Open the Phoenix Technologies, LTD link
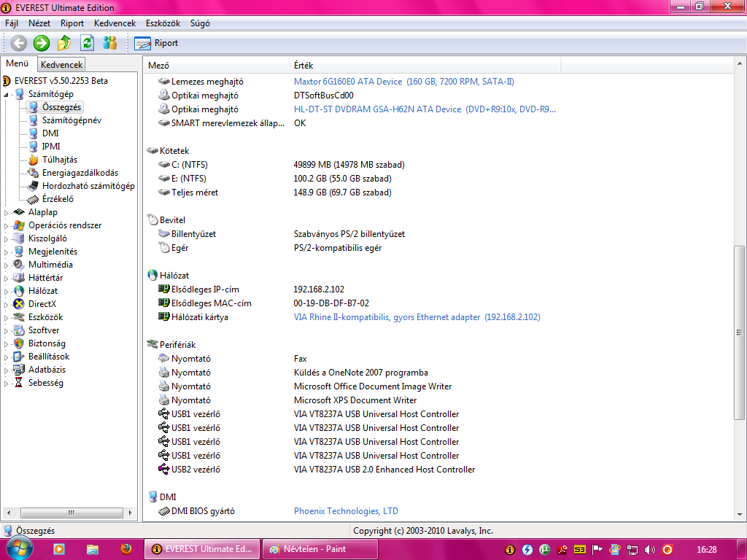The height and width of the screenshot is (560, 747). click(x=346, y=511)
